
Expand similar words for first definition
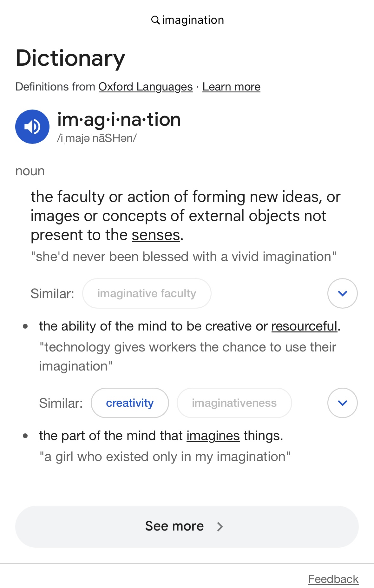pos(342,293)
